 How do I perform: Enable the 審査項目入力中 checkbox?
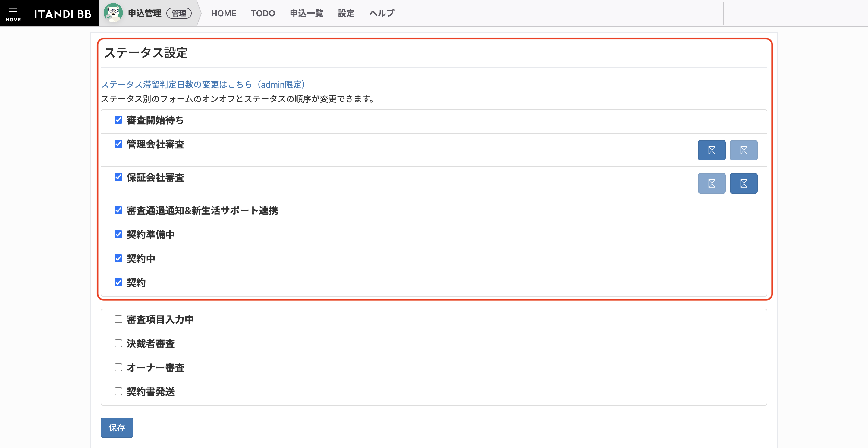pyautogui.click(x=118, y=319)
